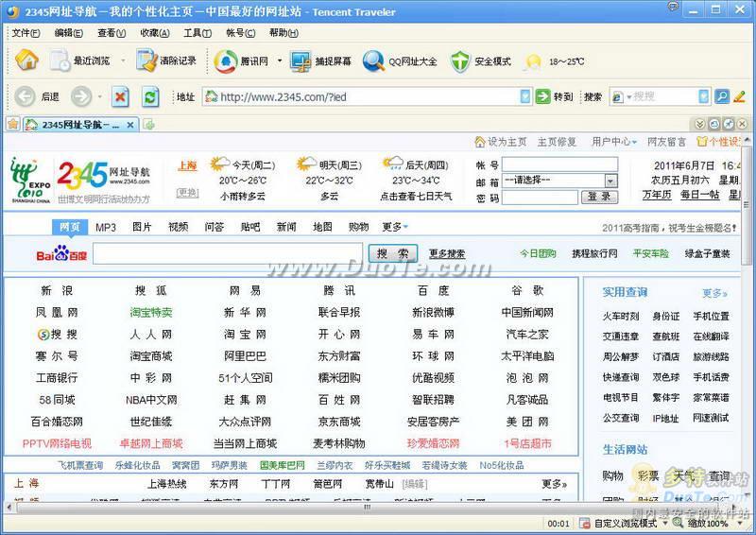
Task: Open a new tab with plus icon
Action: tap(149, 125)
